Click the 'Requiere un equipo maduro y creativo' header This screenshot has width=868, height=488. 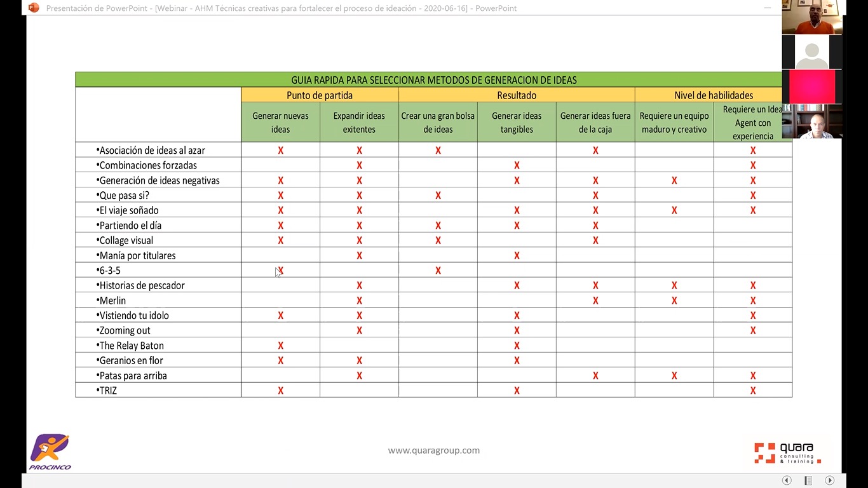[x=674, y=123]
